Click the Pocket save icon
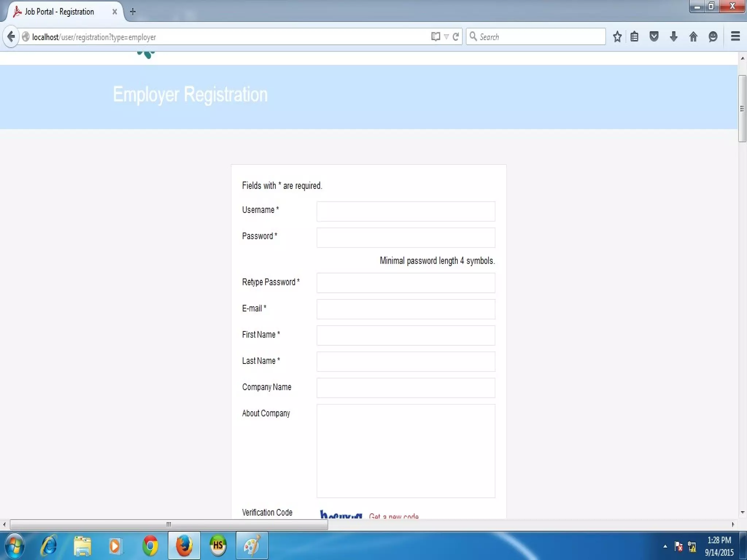747x560 pixels. tap(654, 36)
